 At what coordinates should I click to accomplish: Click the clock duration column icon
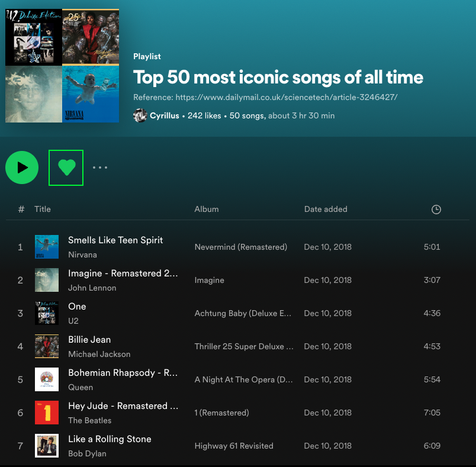tap(436, 210)
